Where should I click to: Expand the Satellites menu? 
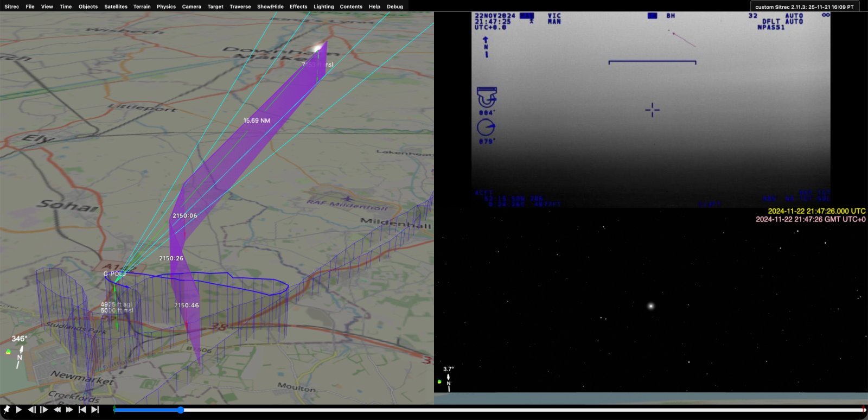click(x=116, y=7)
